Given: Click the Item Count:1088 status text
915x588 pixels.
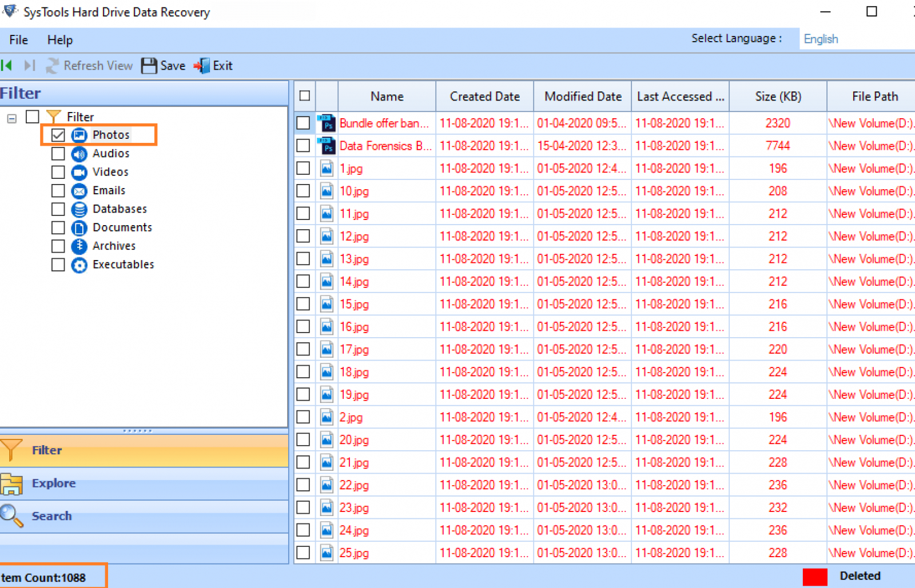Looking at the screenshot, I should point(43,578).
